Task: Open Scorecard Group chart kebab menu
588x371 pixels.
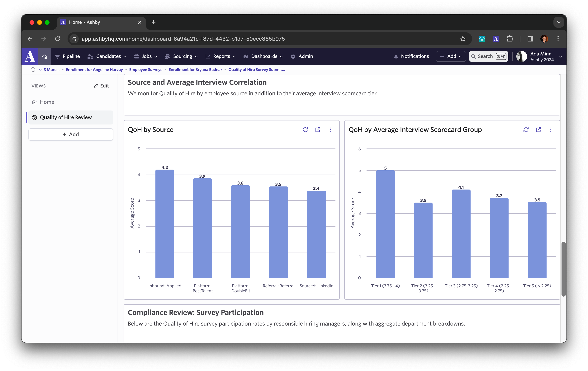Action: [551, 130]
